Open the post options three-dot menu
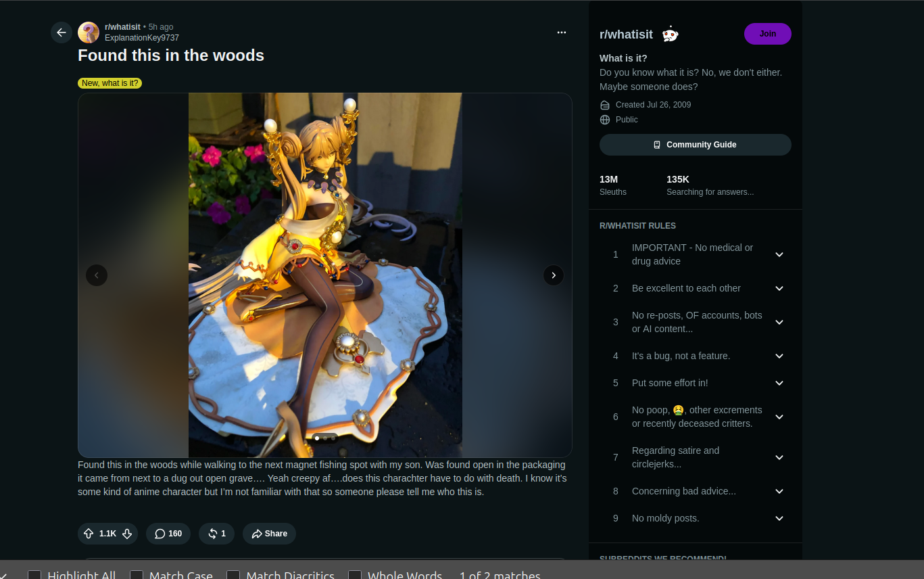Viewport: 924px width, 579px height. pos(562,32)
